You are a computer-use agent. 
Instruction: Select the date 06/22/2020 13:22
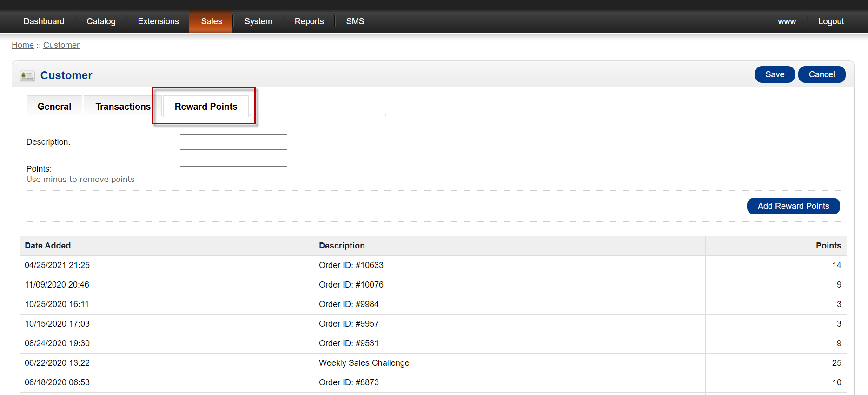coord(57,363)
